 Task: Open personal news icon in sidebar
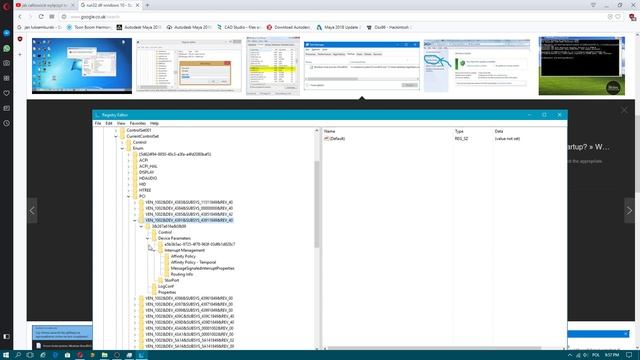click(x=7, y=108)
